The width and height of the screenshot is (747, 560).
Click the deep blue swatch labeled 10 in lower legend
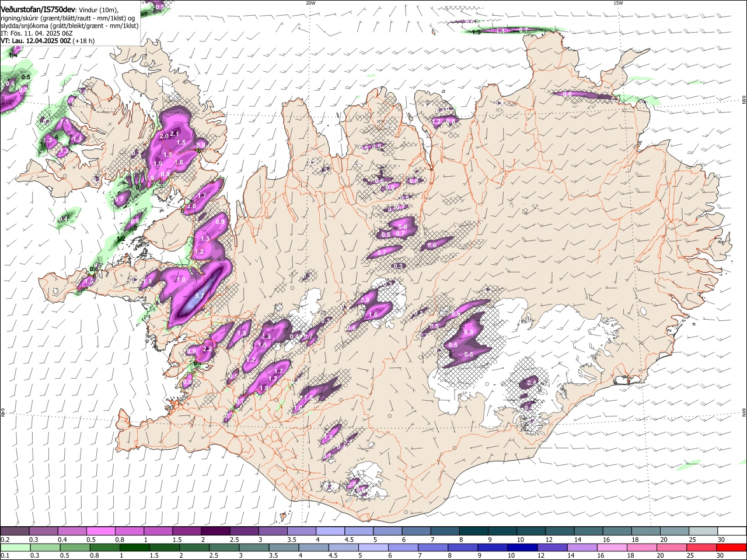click(x=522, y=547)
